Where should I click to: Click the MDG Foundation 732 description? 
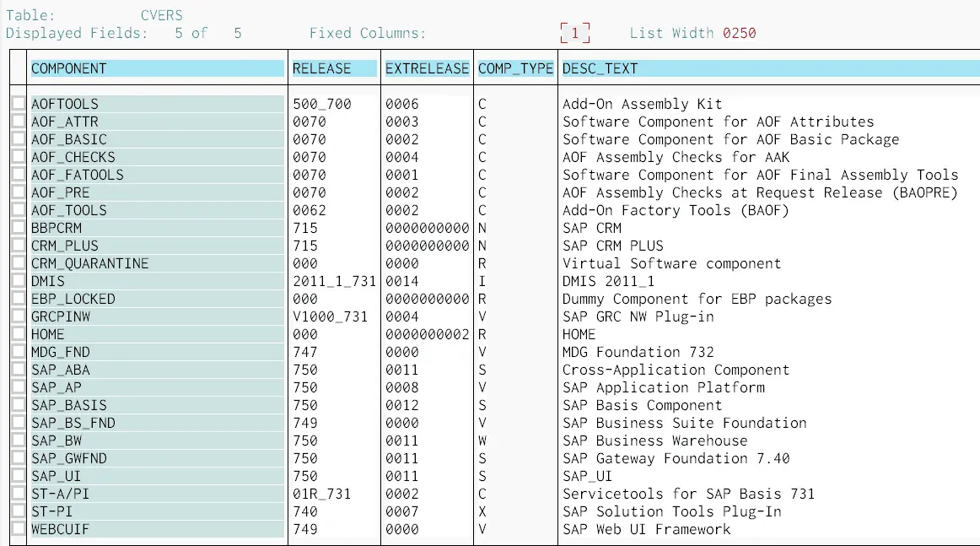click(x=638, y=352)
